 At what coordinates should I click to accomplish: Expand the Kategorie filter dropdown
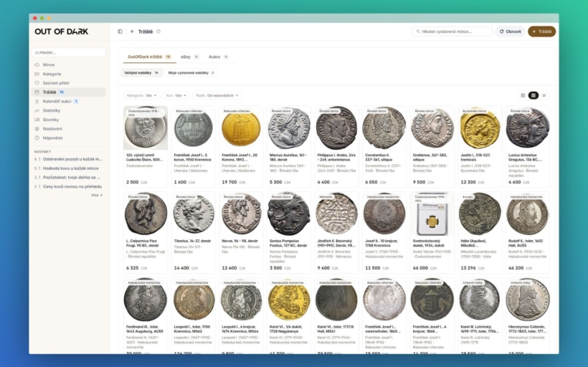point(142,95)
